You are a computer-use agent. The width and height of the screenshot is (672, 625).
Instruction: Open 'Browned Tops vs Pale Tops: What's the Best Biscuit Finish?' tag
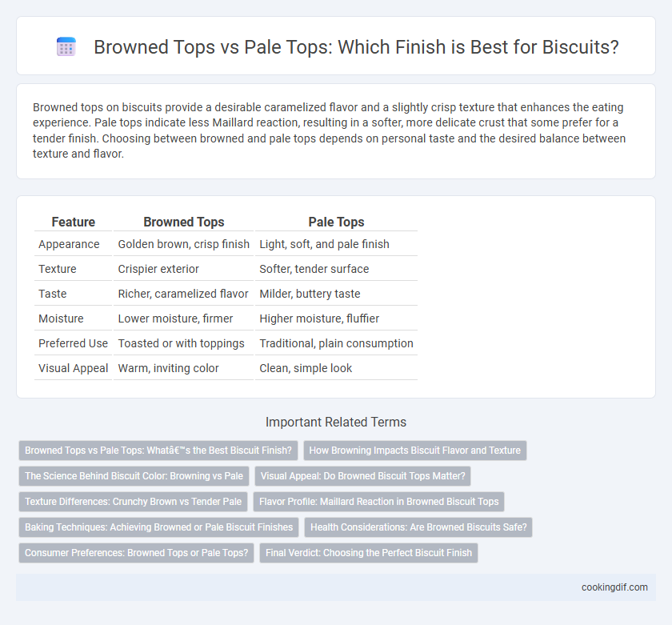pyautogui.click(x=158, y=451)
